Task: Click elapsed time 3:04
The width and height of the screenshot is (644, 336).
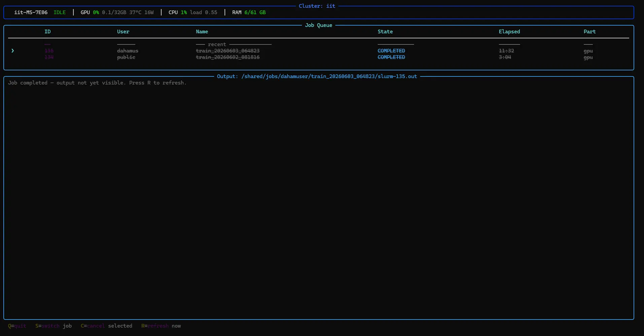Action: pos(505,57)
